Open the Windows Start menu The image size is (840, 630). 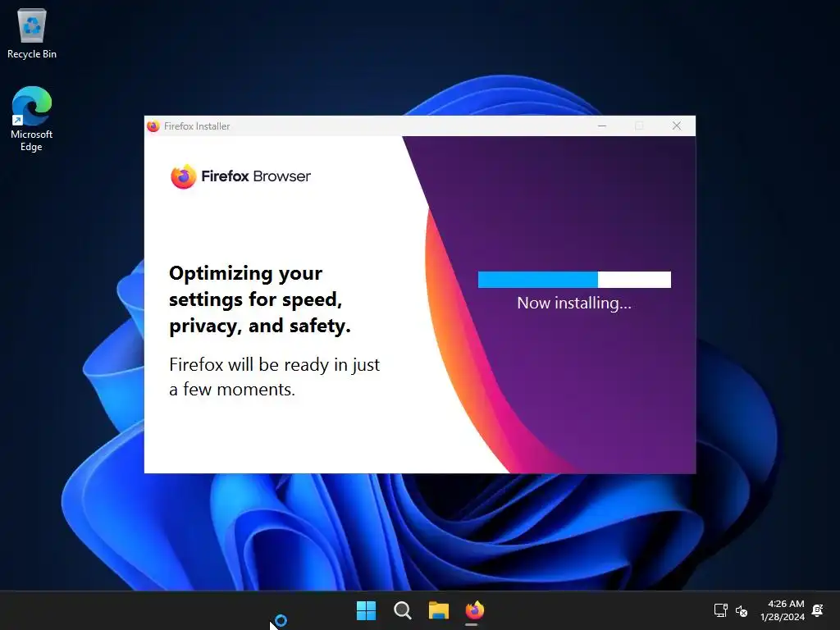point(367,610)
